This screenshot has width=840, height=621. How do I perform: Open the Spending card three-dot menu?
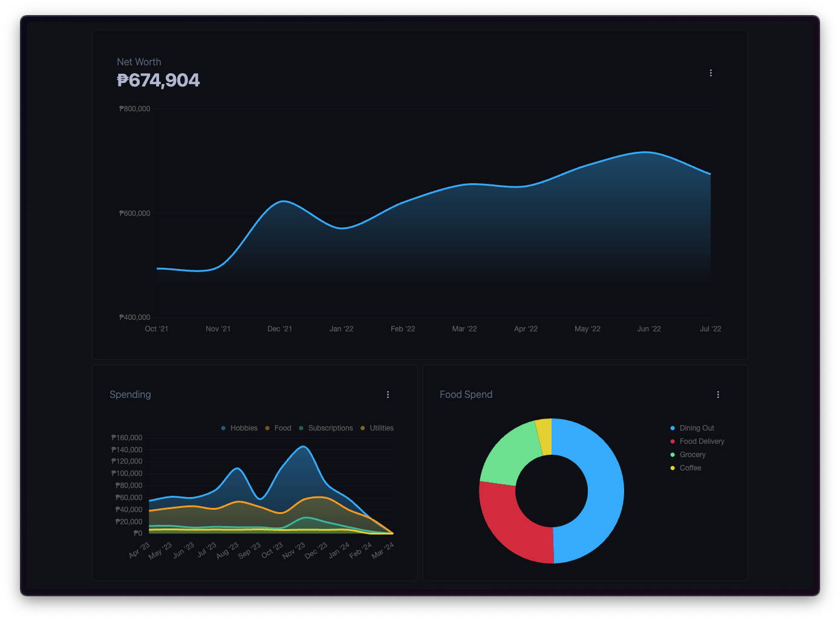[388, 395]
